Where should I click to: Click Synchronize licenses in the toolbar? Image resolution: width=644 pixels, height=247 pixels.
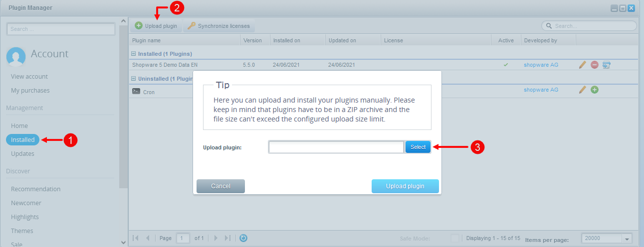pyautogui.click(x=219, y=26)
